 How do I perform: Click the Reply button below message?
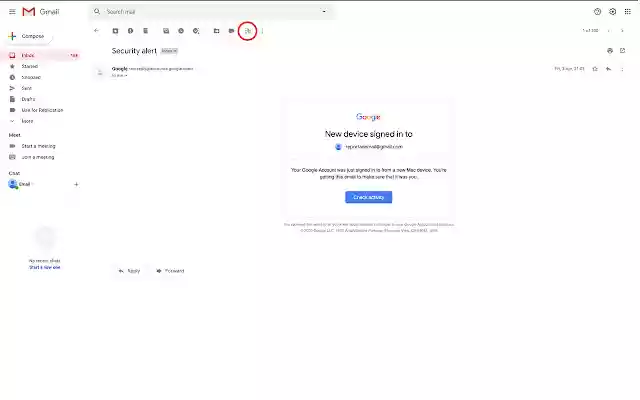(129, 271)
